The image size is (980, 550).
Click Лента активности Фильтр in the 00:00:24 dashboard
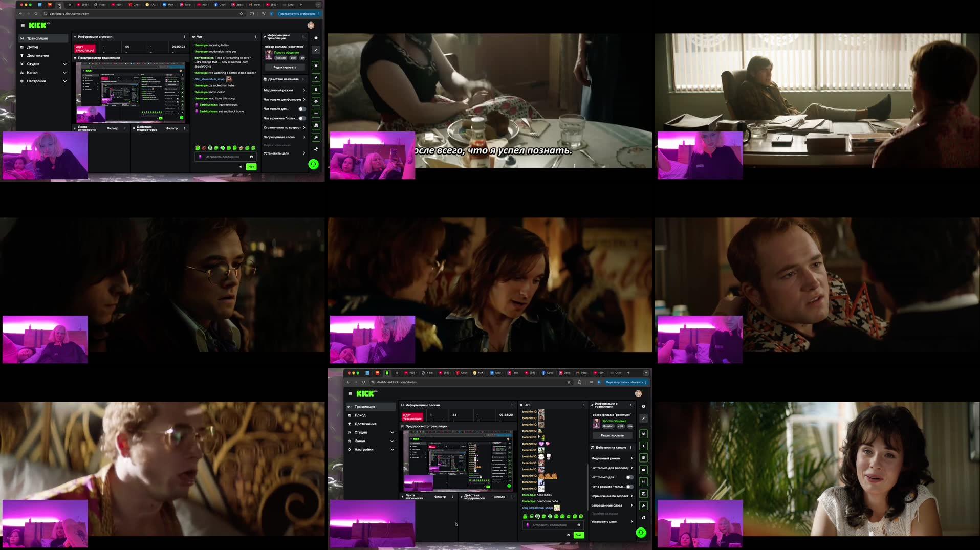tap(113, 128)
